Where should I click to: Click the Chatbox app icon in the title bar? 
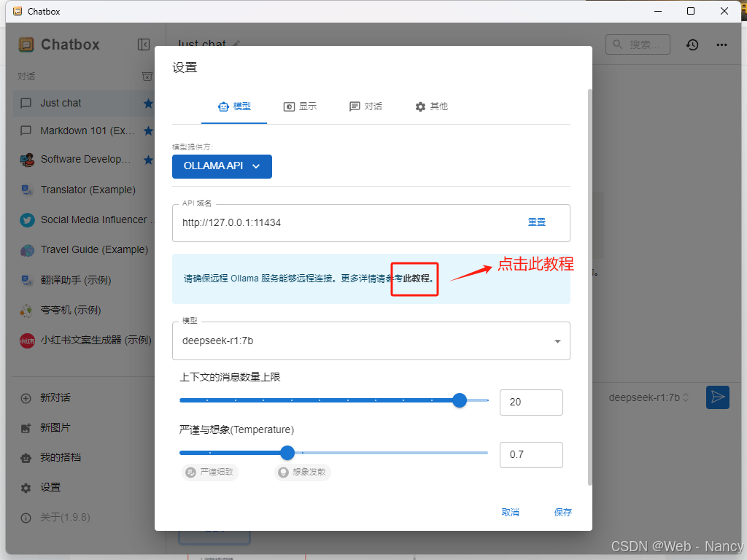pos(18,11)
